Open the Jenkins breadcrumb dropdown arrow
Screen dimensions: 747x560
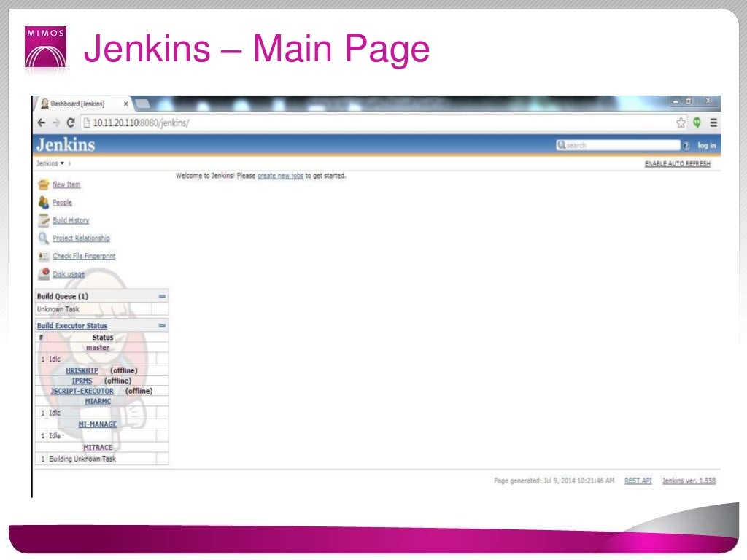click(x=62, y=163)
